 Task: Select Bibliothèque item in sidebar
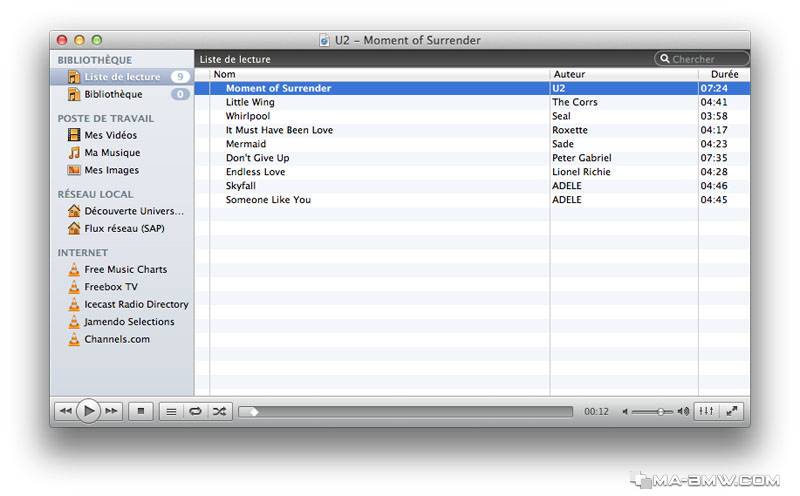point(122,94)
